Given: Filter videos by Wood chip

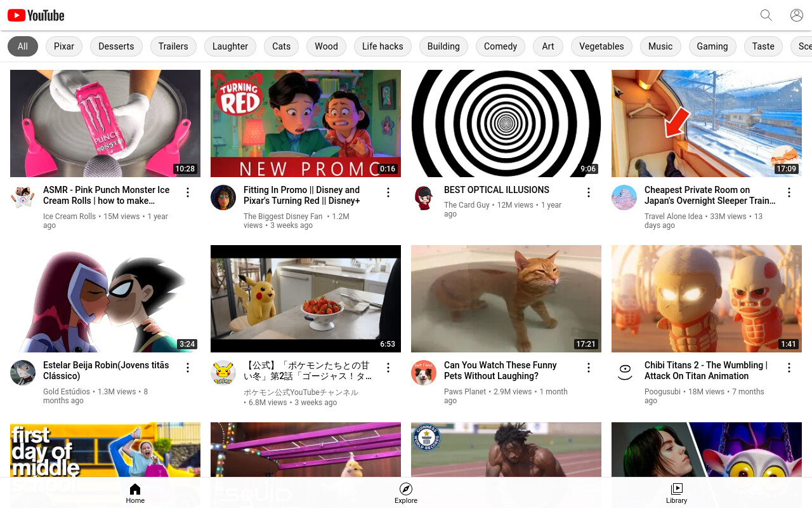Looking at the screenshot, I should tap(326, 46).
